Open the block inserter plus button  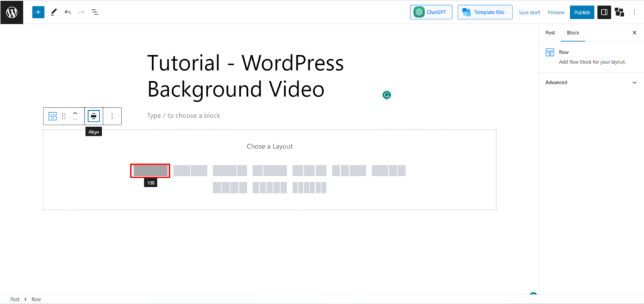click(x=38, y=13)
